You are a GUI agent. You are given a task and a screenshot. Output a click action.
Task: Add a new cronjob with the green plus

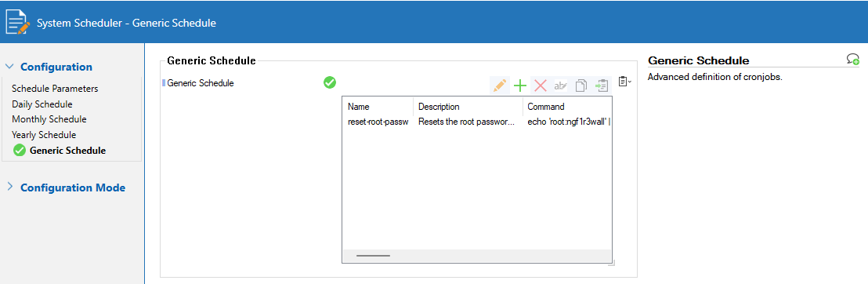tap(520, 86)
